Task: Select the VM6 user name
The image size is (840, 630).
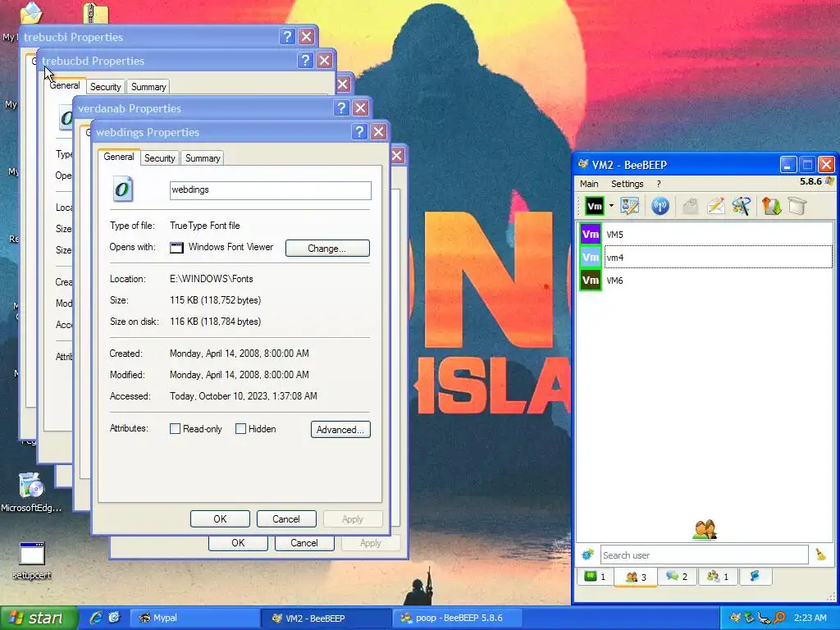Action: (614, 281)
